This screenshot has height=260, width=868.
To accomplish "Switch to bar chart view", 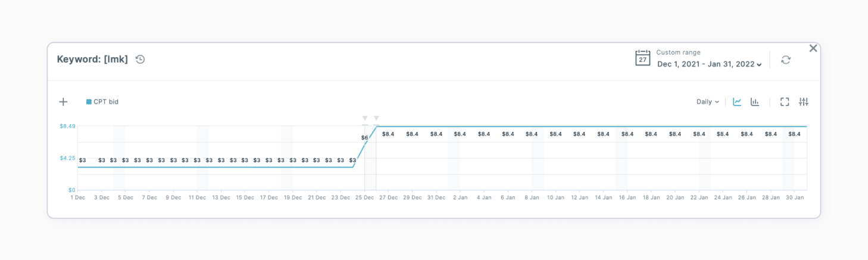I will click(755, 102).
